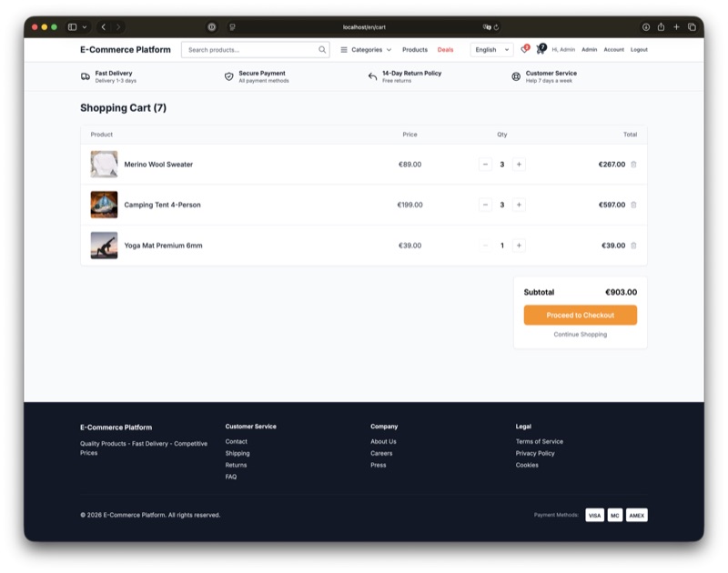Click the Secure Payment shield icon
This screenshot has width=728, height=573.
(229, 76)
